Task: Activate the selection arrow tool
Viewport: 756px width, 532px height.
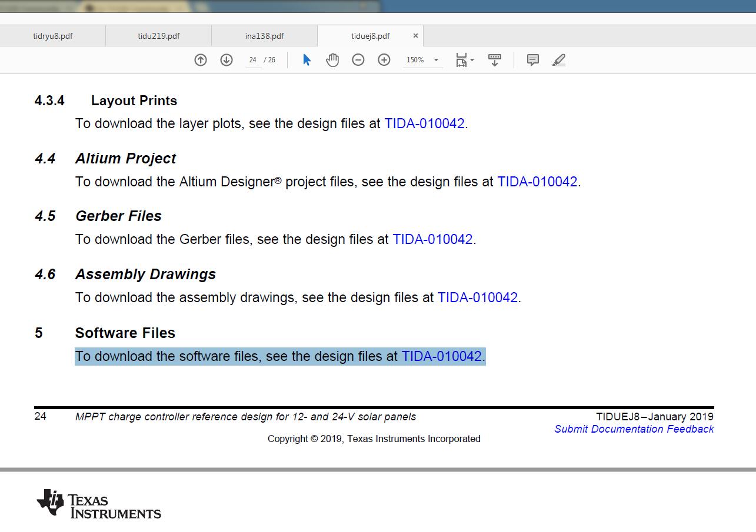Action: tap(307, 60)
